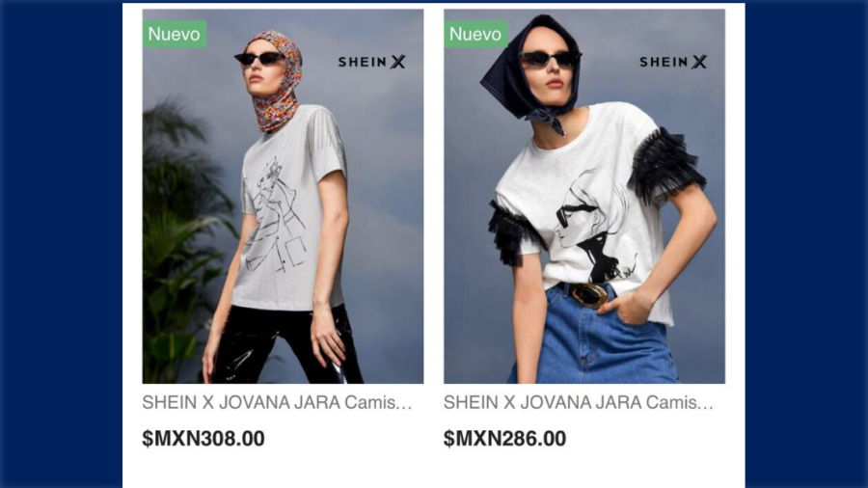Image resolution: width=868 pixels, height=488 pixels.
Task: Click the black vinyl pants in left photo
Action: pos(287,344)
